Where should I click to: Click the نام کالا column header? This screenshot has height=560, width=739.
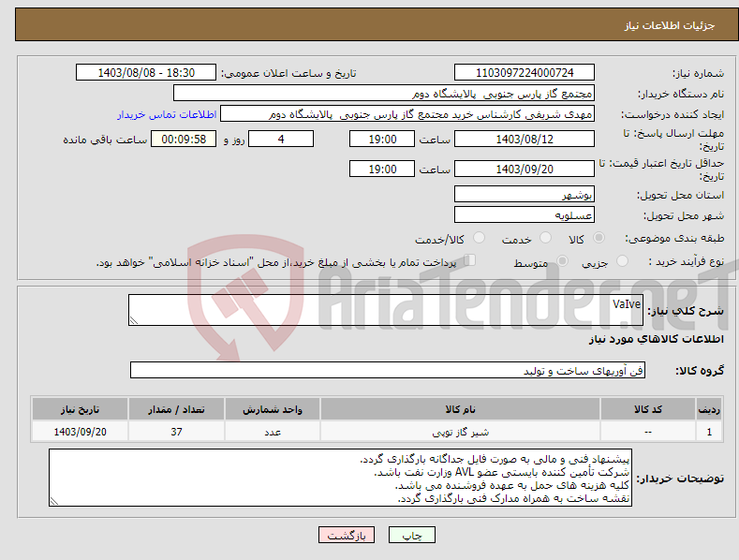tap(460, 409)
